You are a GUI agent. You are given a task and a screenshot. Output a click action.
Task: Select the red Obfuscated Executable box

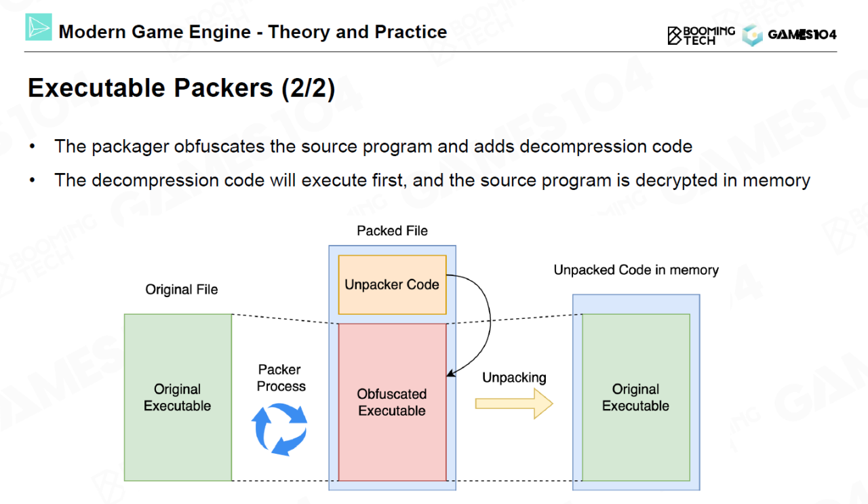[x=392, y=402]
